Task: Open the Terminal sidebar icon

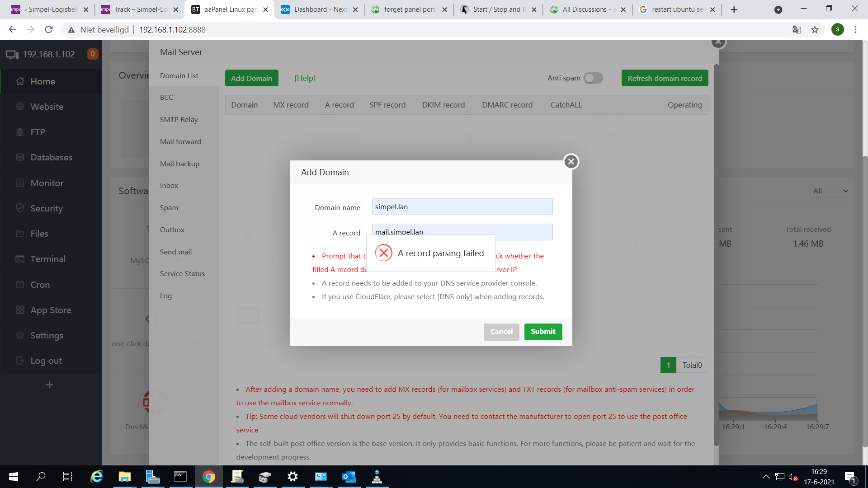Action: click(x=20, y=259)
